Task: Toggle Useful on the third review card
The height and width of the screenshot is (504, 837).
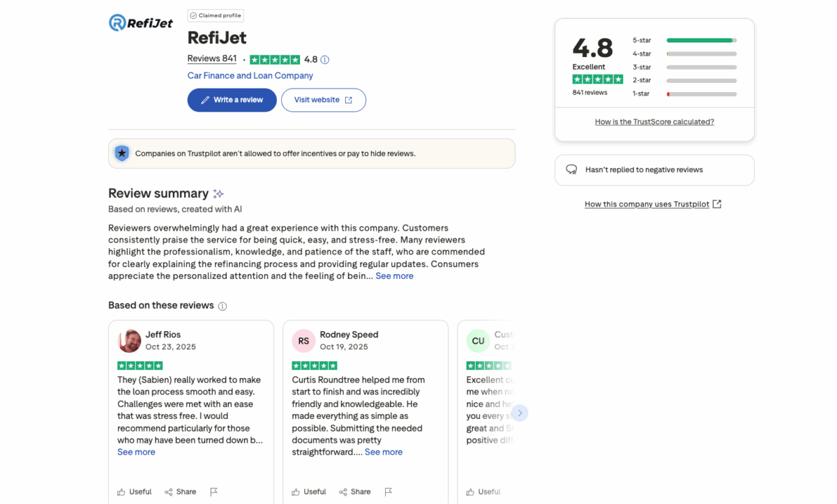Action: point(483,491)
